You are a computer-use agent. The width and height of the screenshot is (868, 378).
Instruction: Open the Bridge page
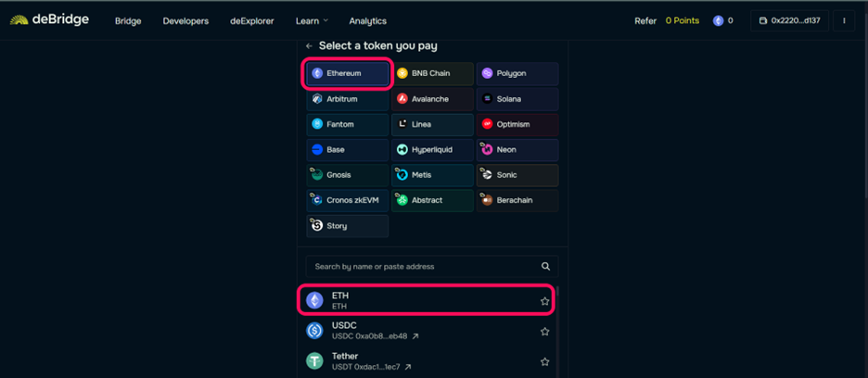point(128,21)
